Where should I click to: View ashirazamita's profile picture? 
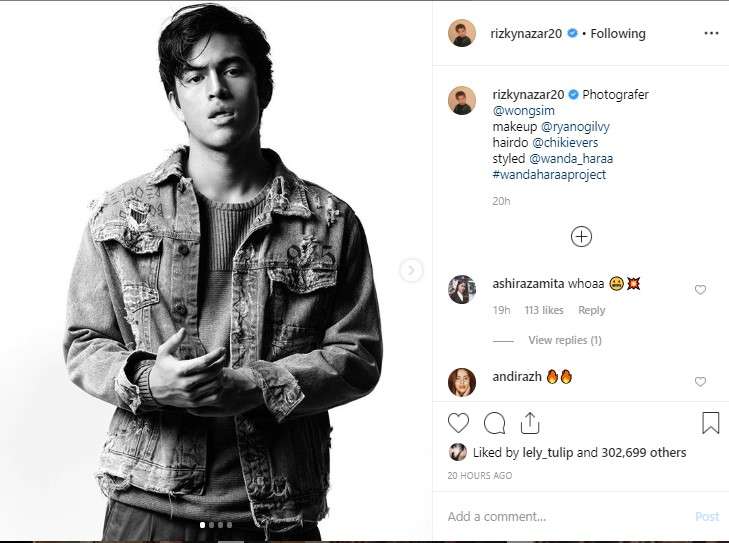tap(462, 289)
